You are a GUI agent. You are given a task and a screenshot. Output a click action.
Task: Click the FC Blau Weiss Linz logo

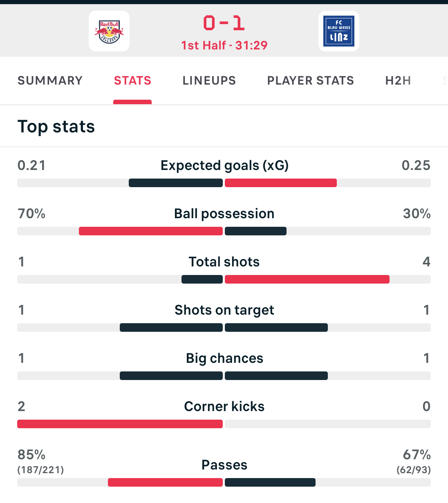pos(338,31)
